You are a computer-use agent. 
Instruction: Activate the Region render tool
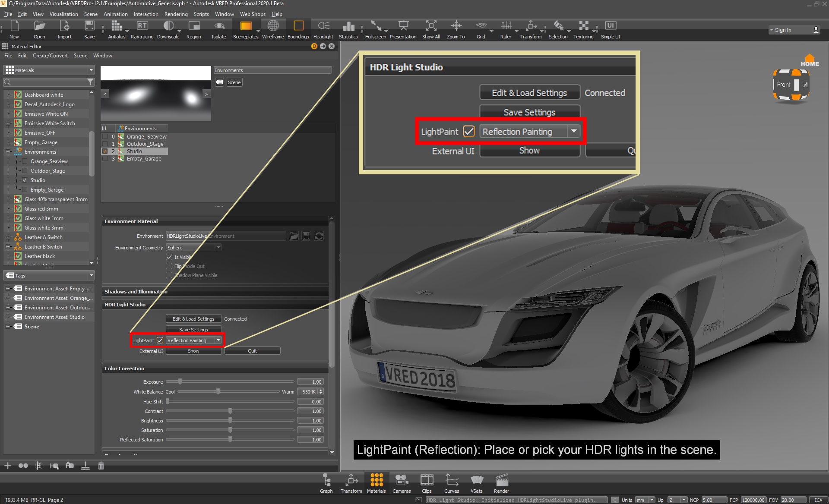click(x=194, y=29)
